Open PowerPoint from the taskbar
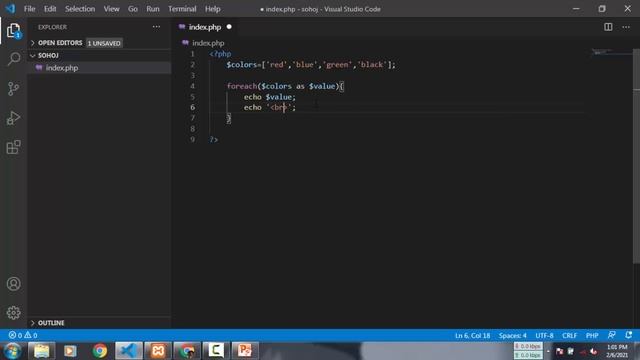This screenshot has width=640, height=360. [245, 351]
